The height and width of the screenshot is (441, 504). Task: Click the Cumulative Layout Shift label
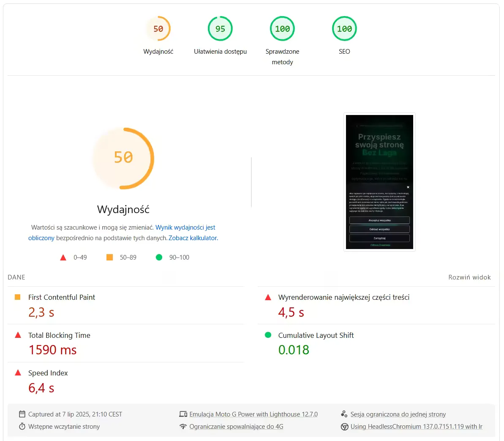[x=316, y=335]
